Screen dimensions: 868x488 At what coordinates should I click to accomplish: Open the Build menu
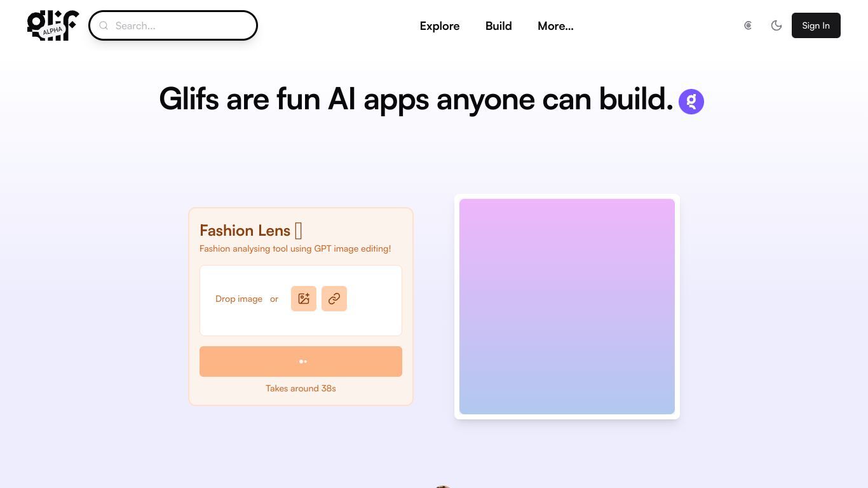(499, 26)
